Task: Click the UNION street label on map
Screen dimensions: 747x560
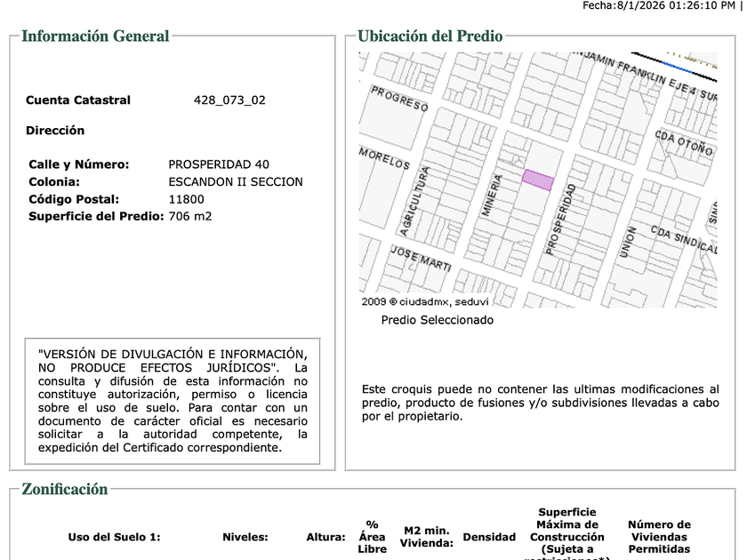Action: coord(628,243)
